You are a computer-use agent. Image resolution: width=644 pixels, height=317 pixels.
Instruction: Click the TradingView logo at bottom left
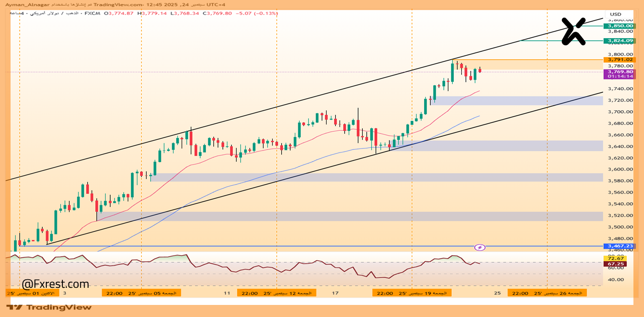(49, 307)
